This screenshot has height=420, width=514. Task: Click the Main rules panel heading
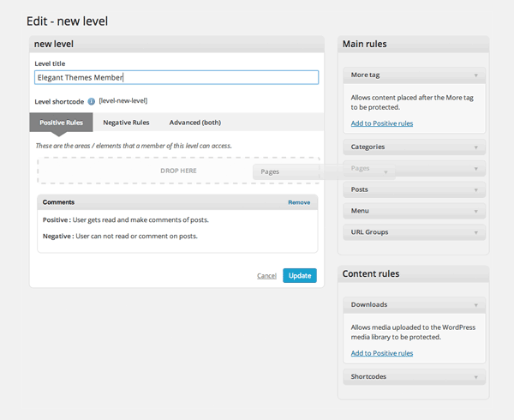[x=365, y=44]
